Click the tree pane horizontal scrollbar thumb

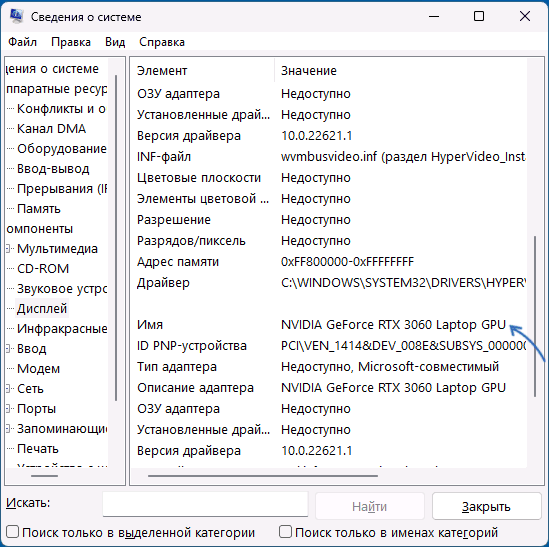pyautogui.click(x=44, y=476)
